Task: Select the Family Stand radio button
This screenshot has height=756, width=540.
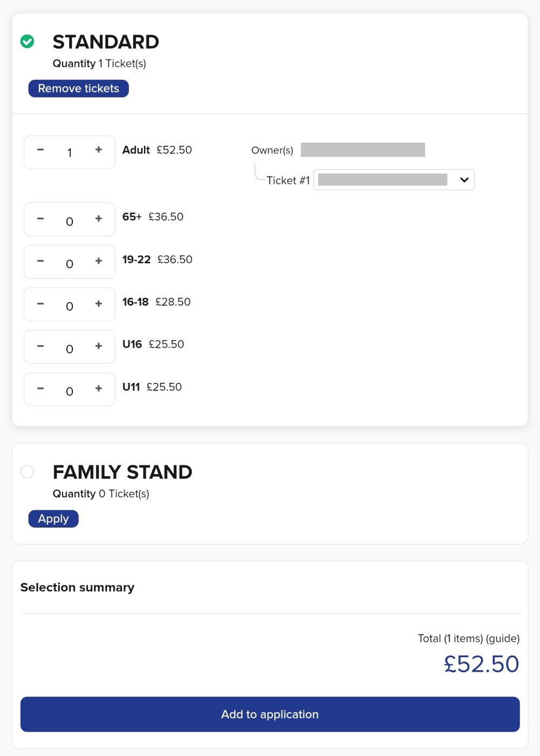Action: pyautogui.click(x=27, y=471)
